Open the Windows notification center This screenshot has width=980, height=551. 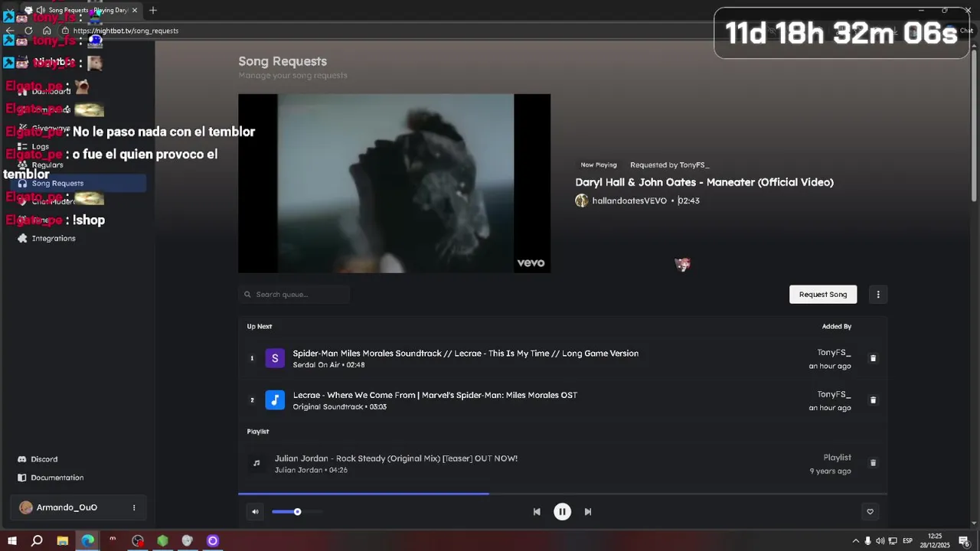[964, 541]
